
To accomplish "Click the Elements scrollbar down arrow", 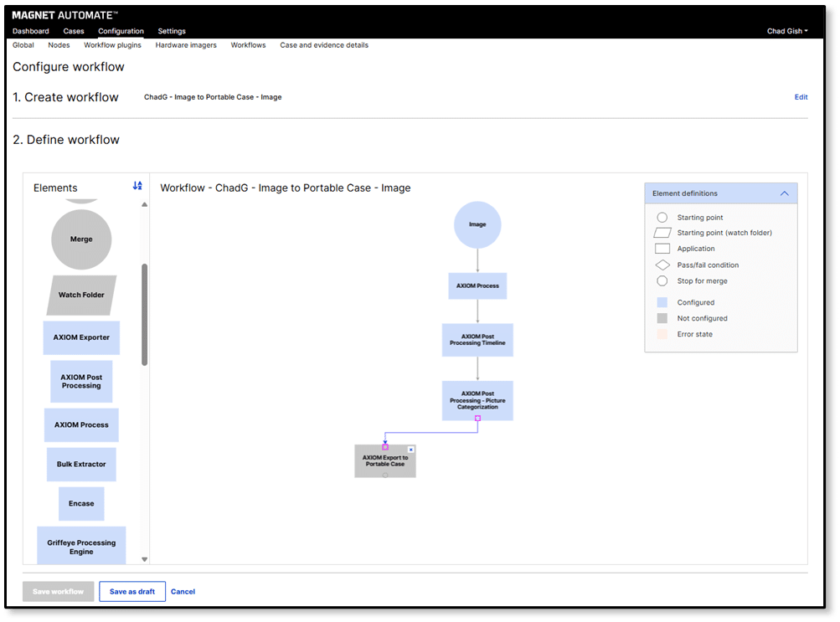I will click(144, 559).
